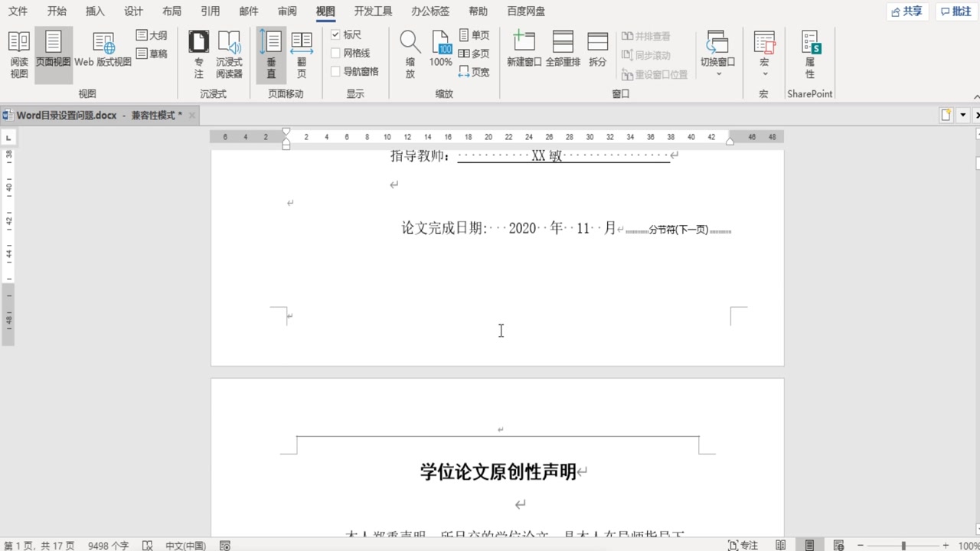Open the Office Tab (办公标签) tab
The image size is (980, 551).
point(430,11)
